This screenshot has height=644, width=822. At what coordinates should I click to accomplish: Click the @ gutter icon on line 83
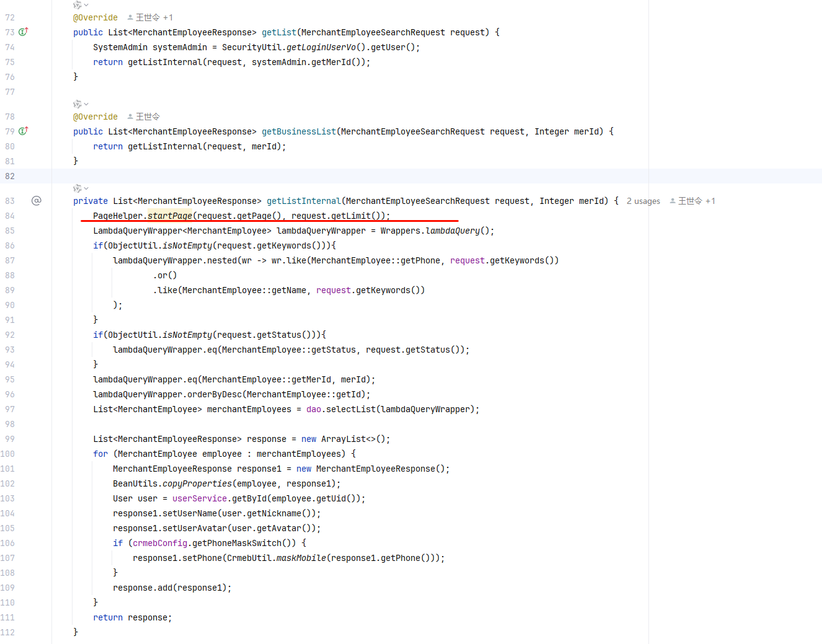[37, 200]
